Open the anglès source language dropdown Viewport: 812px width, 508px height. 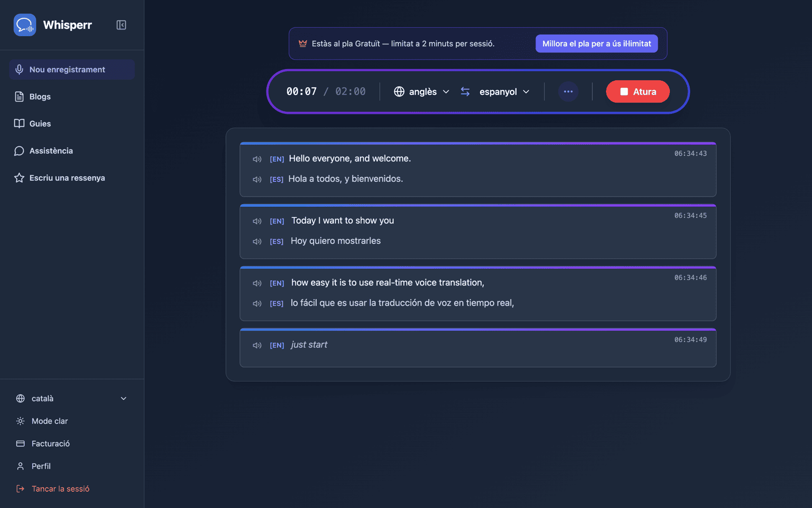click(422, 91)
